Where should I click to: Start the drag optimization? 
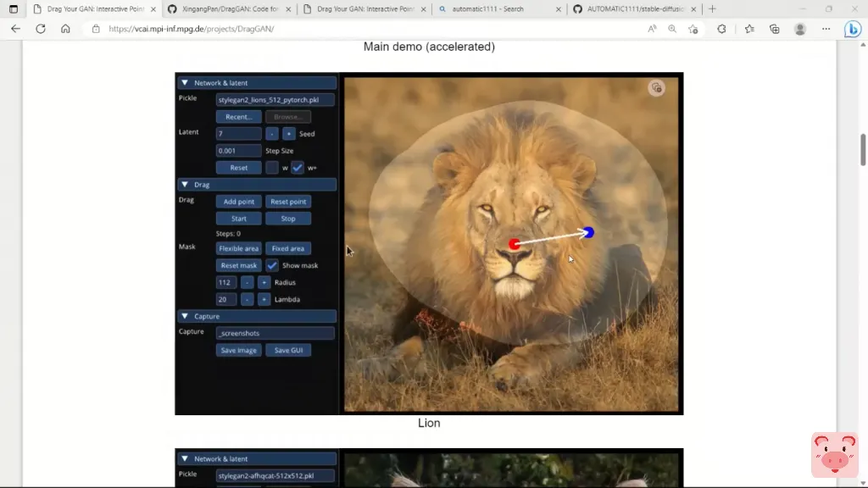238,219
